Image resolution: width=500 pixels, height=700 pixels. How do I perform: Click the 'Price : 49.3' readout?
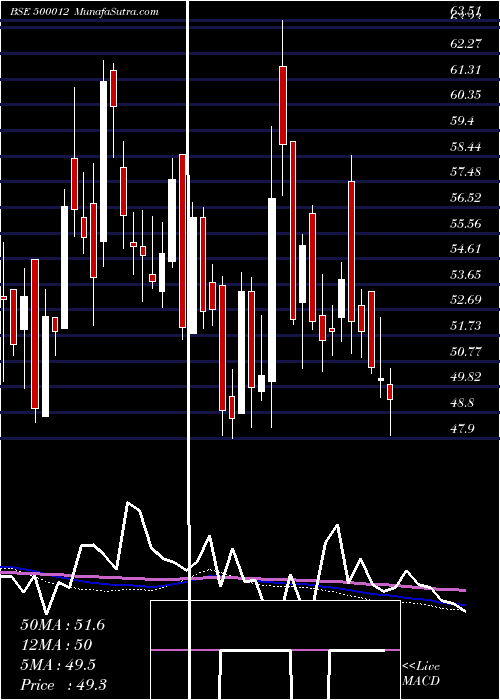point(63,685)
